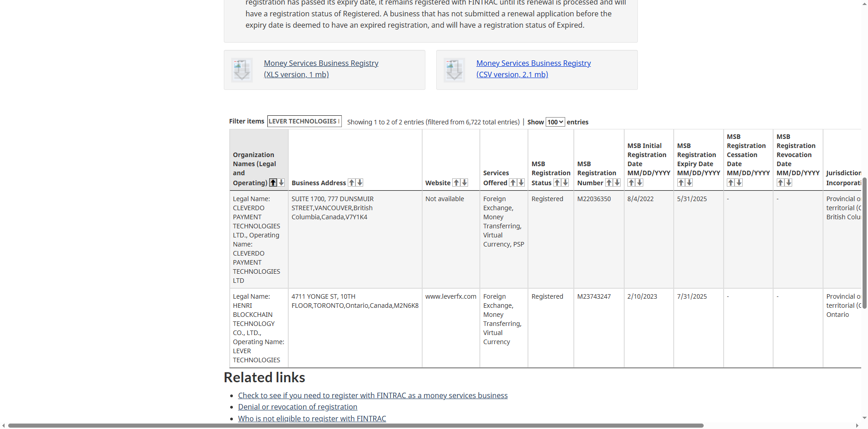Click Henri Blockchain row's services offered cell
868x429 pixels.
pyautogui.click(x=504, y=328)
